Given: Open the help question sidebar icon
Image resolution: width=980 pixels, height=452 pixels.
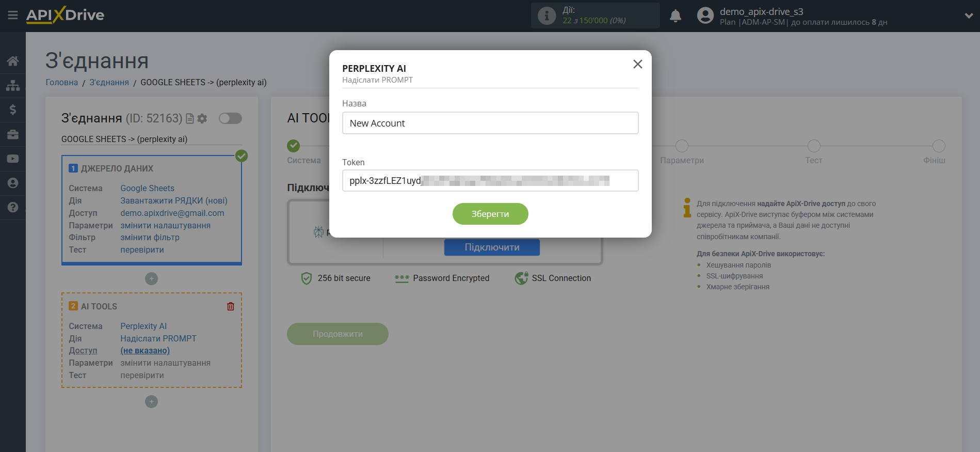Looking at the screenshot, I should (x=13, y=207).
